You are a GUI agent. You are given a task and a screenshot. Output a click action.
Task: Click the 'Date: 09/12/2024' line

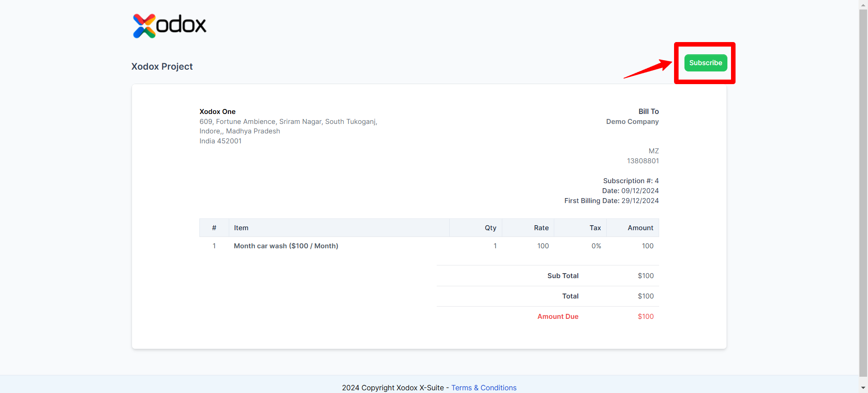[x=630, y=191]
